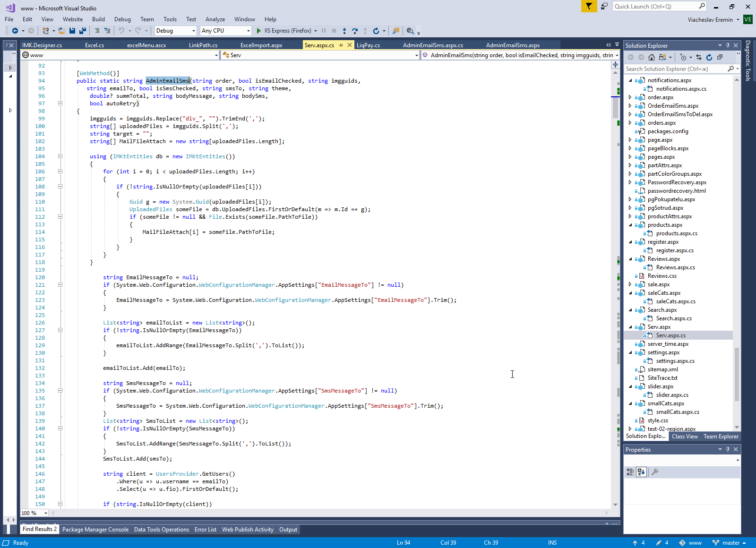Open the Build menu
The height and width of the screenshot is (548, 756).
[98, 19]
